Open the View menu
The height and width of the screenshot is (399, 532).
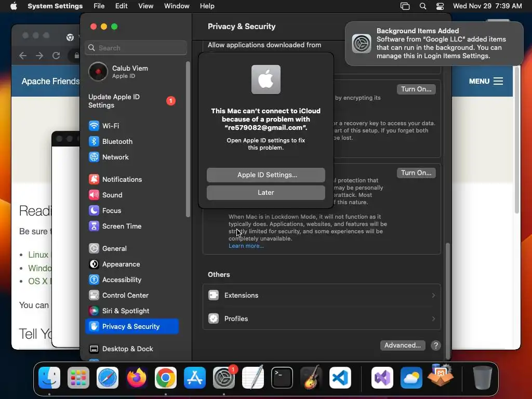pyautogui.click(x=145, y=6)
